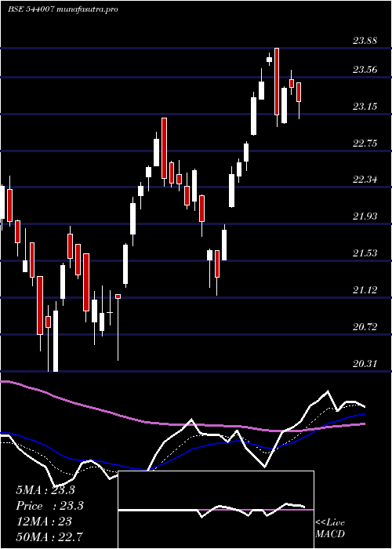Click the 21.12 price level label
This screenshot has width=392, height=549.
[365, 290]
